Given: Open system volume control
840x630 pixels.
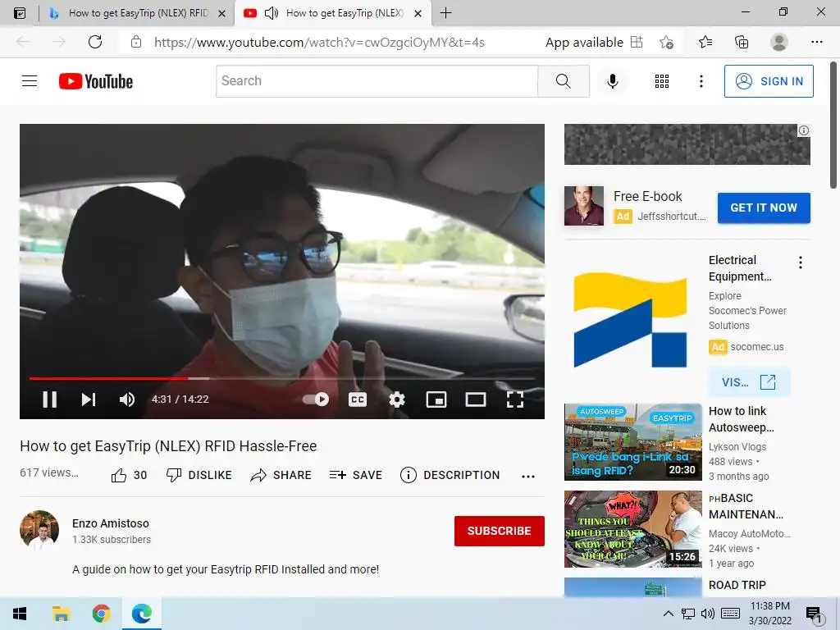Looking at the screenshot, I should [707, 614].
